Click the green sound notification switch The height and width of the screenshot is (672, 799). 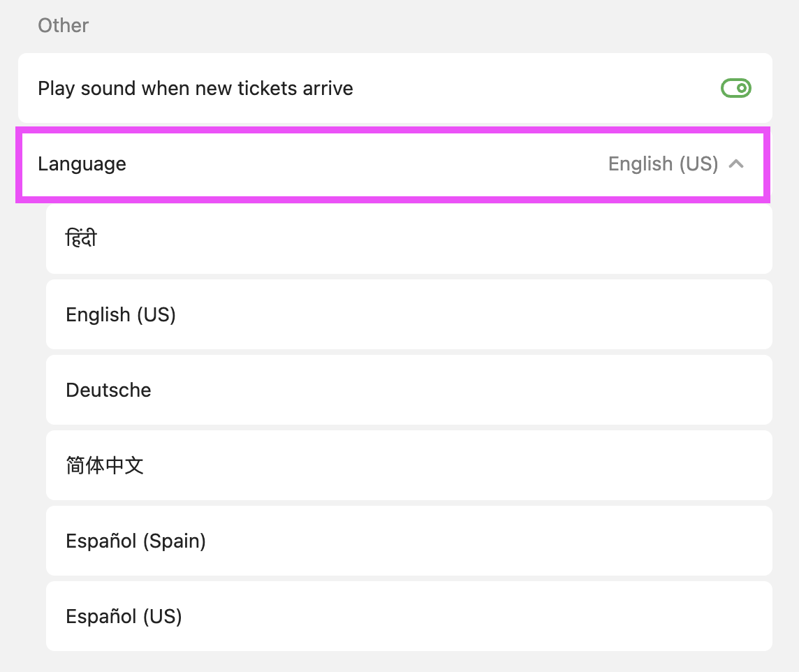pos(735,88)
